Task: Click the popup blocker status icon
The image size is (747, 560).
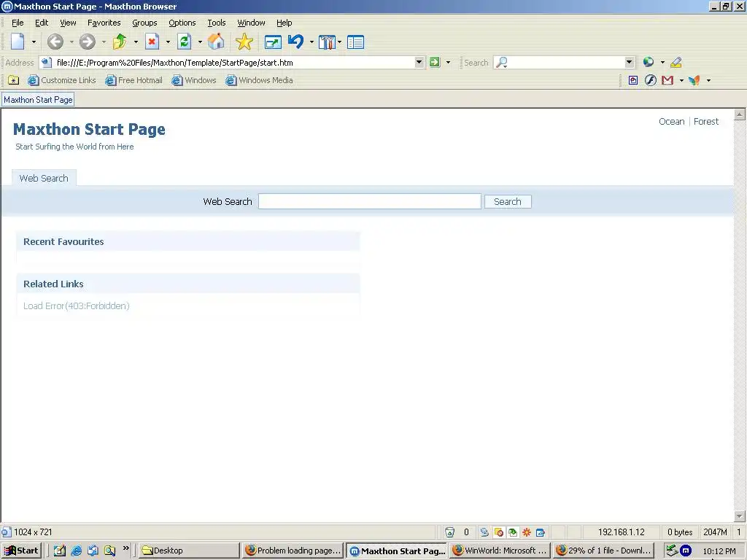Action: (499, 532)
